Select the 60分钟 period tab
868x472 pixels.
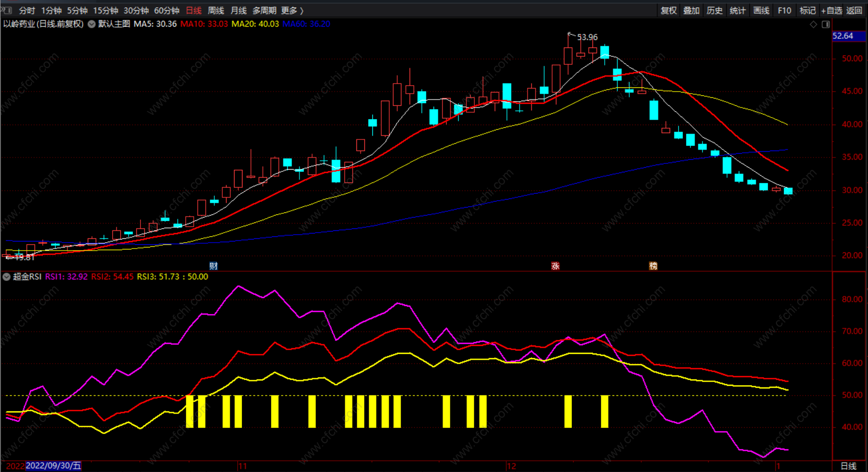(166, 11)
